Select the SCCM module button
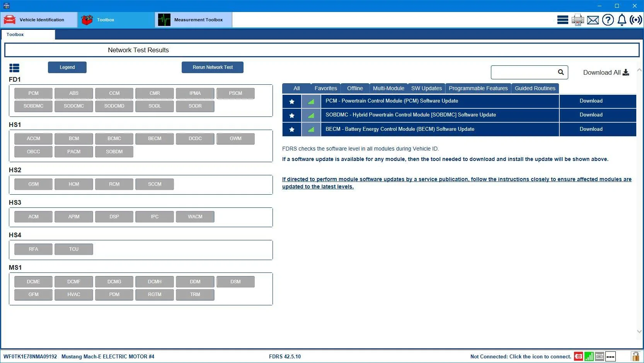The image size is (644, 363). (x=155, y=184)
